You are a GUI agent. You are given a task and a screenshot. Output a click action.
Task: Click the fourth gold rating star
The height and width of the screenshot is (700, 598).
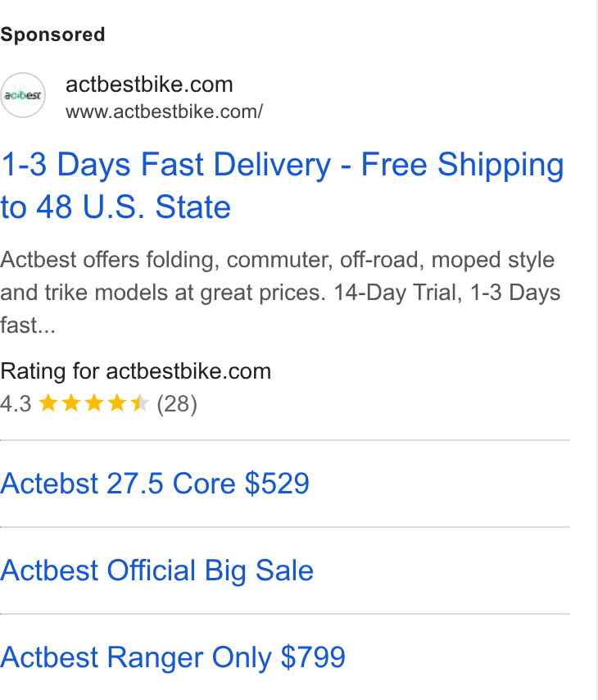[117, 403]
